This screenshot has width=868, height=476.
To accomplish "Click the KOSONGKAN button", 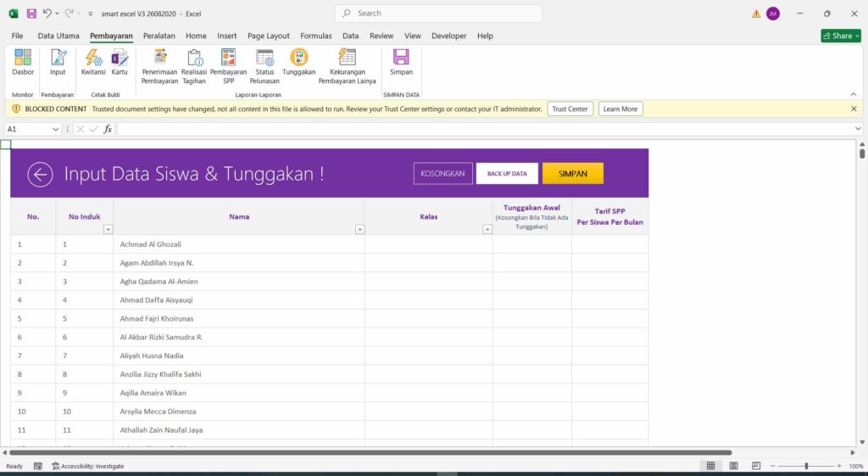I will pos(442,173).
